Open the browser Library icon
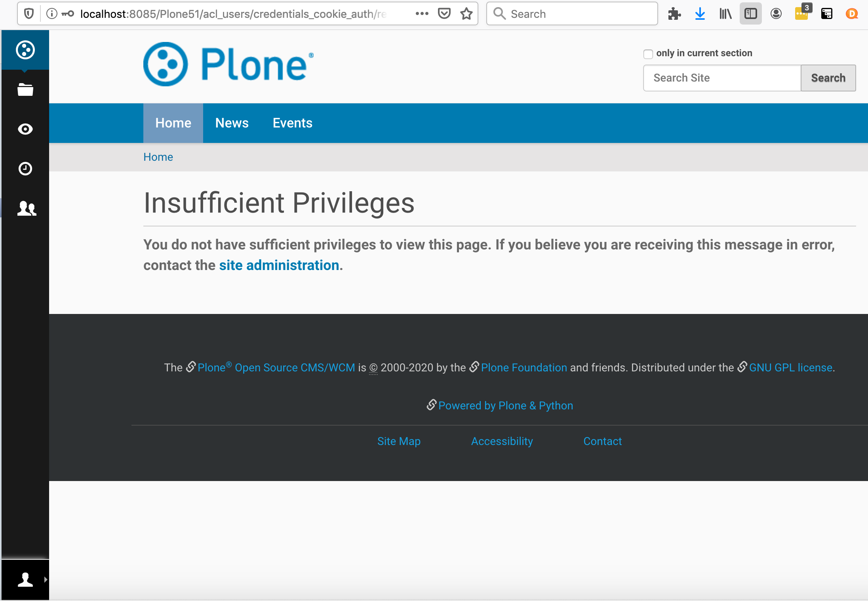This screenshot has height=601, width=868. click(725, 14)
